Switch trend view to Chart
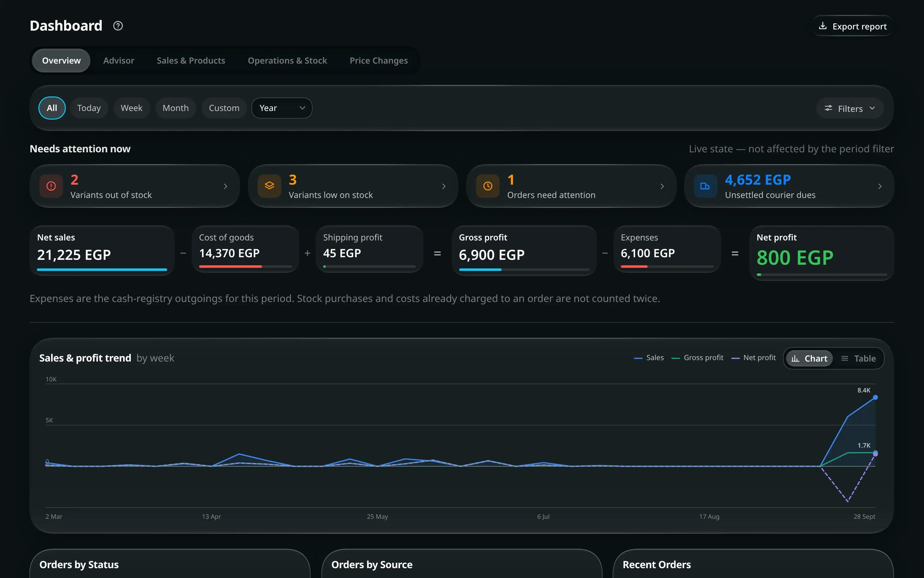Viewport: 924px width, 578px height. (x=809, y=359)
